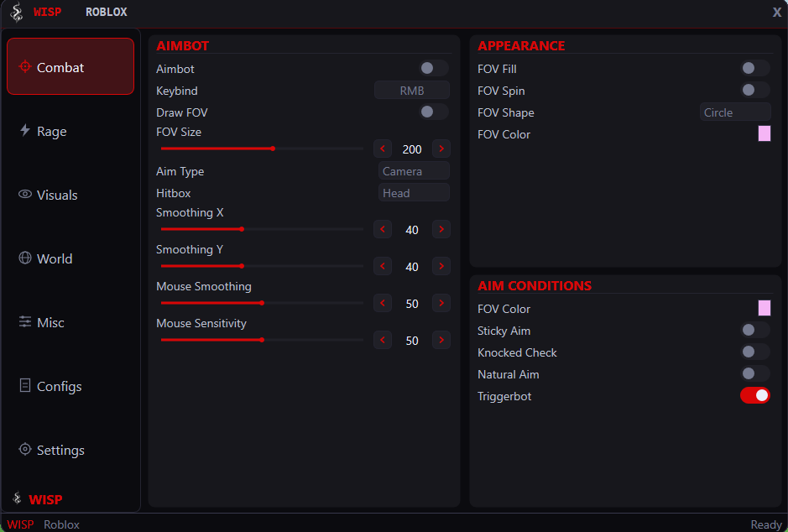Click the Configs document icon
This screenshot has width=788, height=532.
pyautogui.click(x=24, y=385)
